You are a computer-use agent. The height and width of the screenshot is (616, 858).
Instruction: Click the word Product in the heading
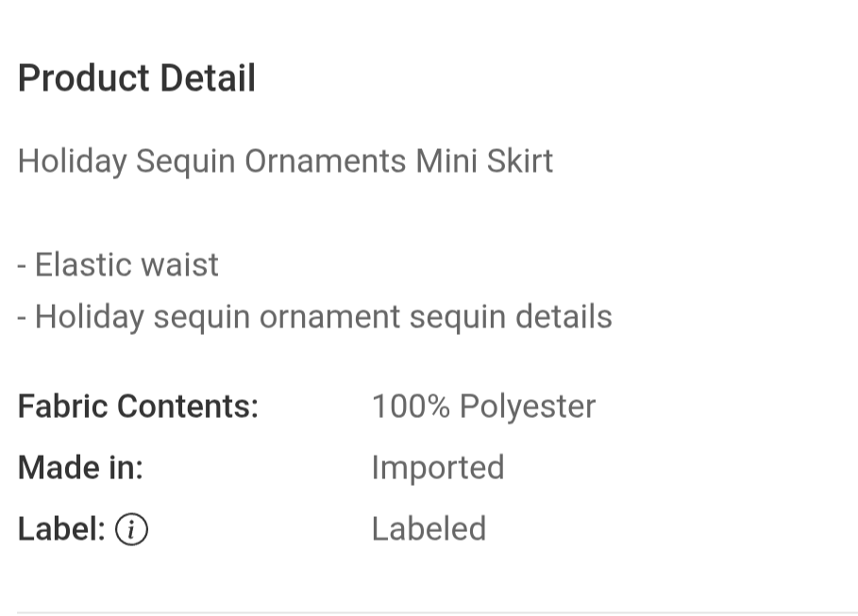tap(83, 78)
